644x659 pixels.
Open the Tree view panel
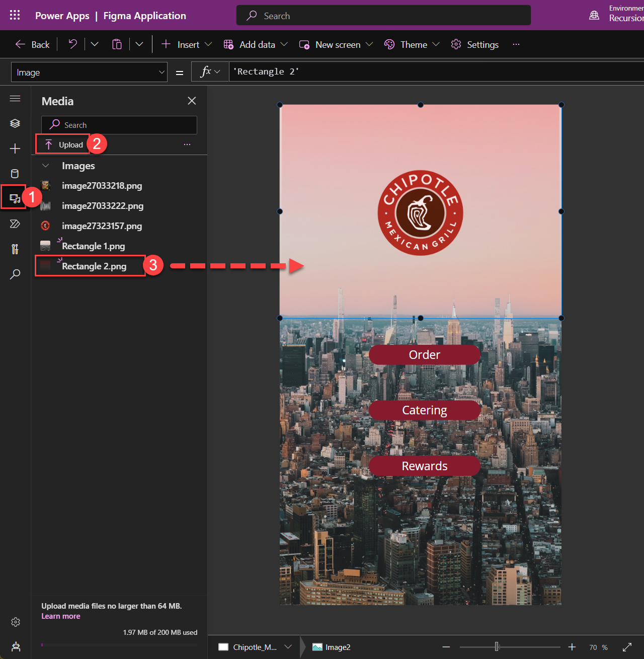(15, 123)
